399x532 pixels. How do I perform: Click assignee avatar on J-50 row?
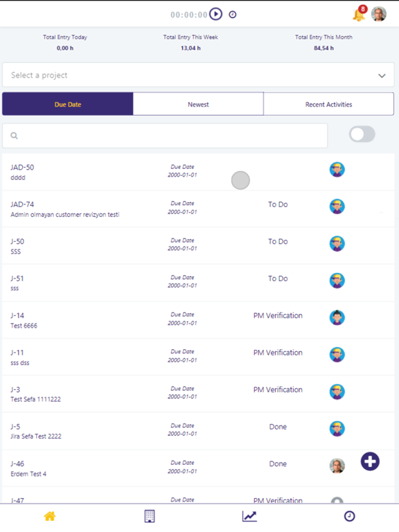pyautogui.click(x=337, y=244)
